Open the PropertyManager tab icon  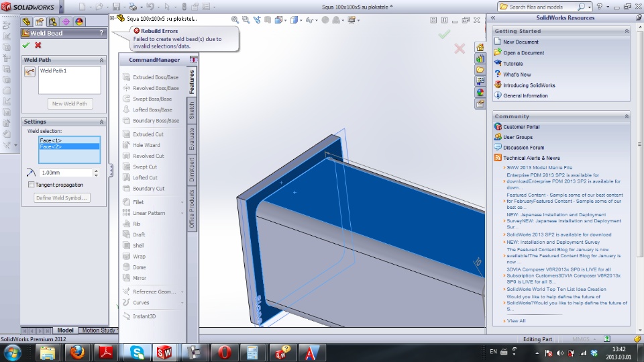tap(40, 21)
